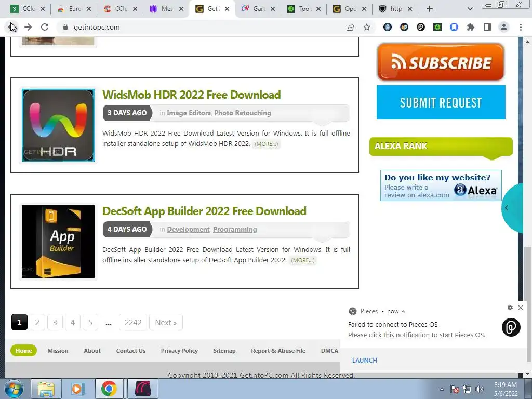Open the Programming category link
Image resolution: width=532 pixels, height=399 pixels.
click(235, 229)
